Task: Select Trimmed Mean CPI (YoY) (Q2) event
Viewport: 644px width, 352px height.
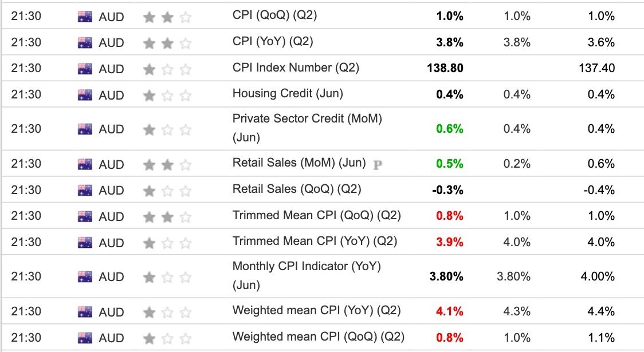Action: [315, 241]
